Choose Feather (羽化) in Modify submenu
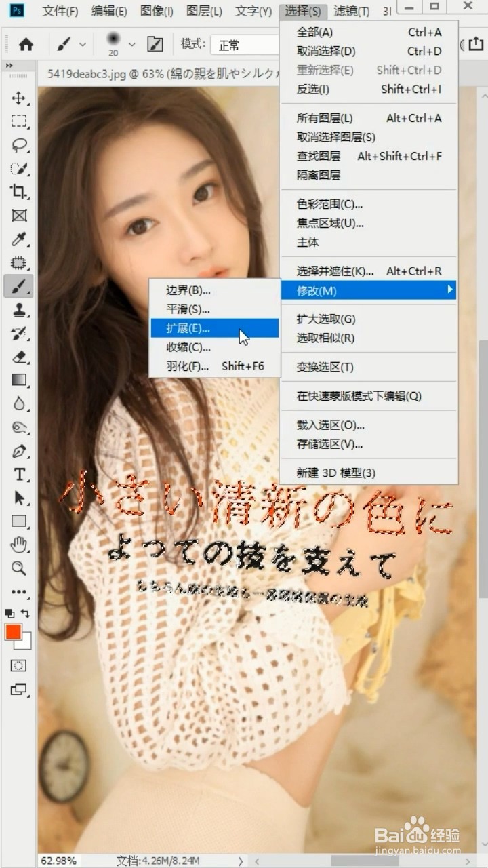This screenshot has height=868, width=488. 214,366
